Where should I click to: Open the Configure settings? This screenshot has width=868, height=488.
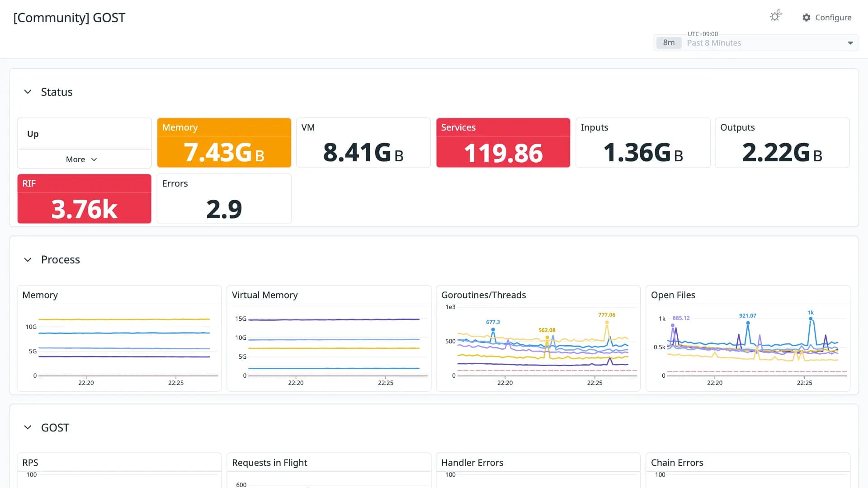click(827, 18)
